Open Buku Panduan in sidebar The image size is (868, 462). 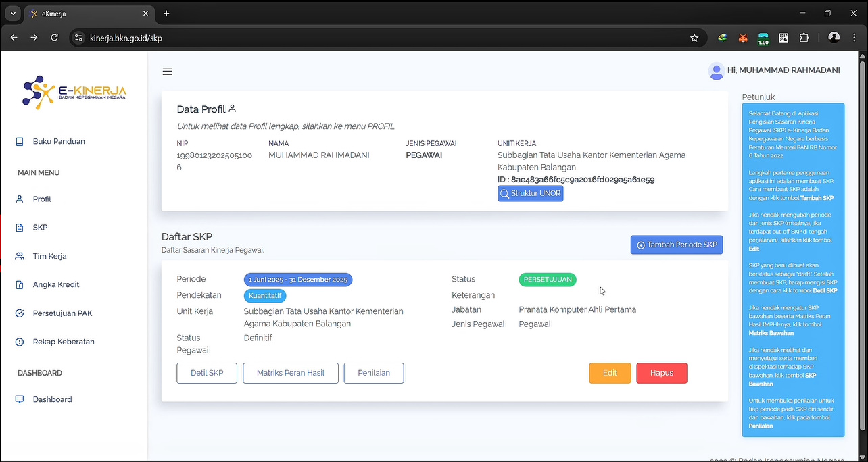58,142
